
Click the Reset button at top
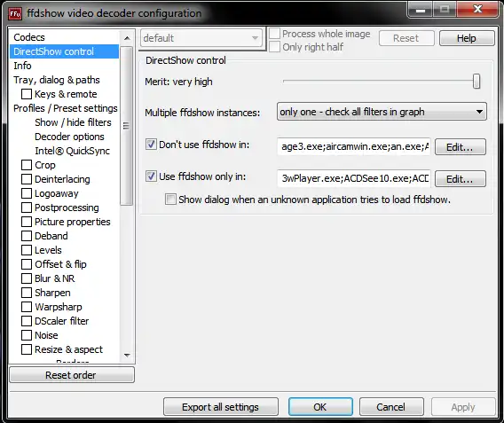406,38
